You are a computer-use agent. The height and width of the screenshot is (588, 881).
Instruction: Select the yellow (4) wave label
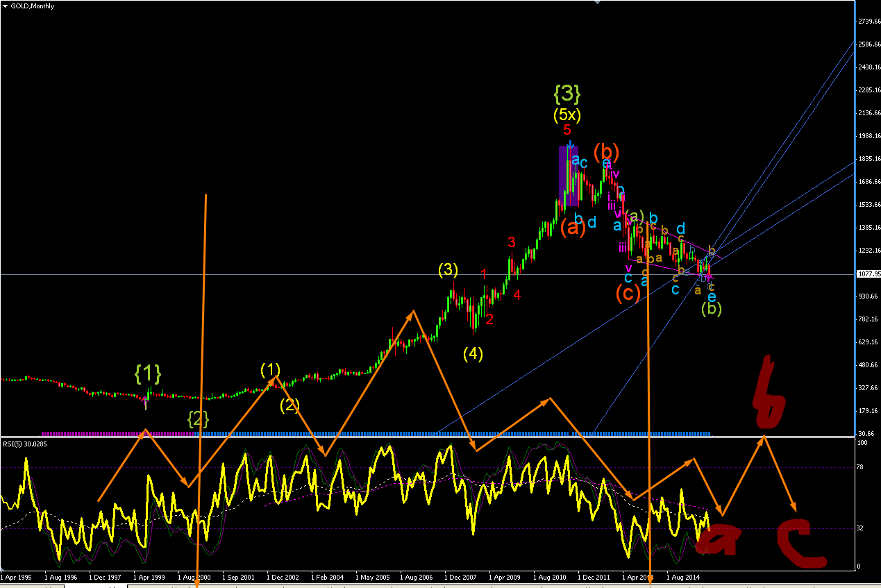click(473, 353)
